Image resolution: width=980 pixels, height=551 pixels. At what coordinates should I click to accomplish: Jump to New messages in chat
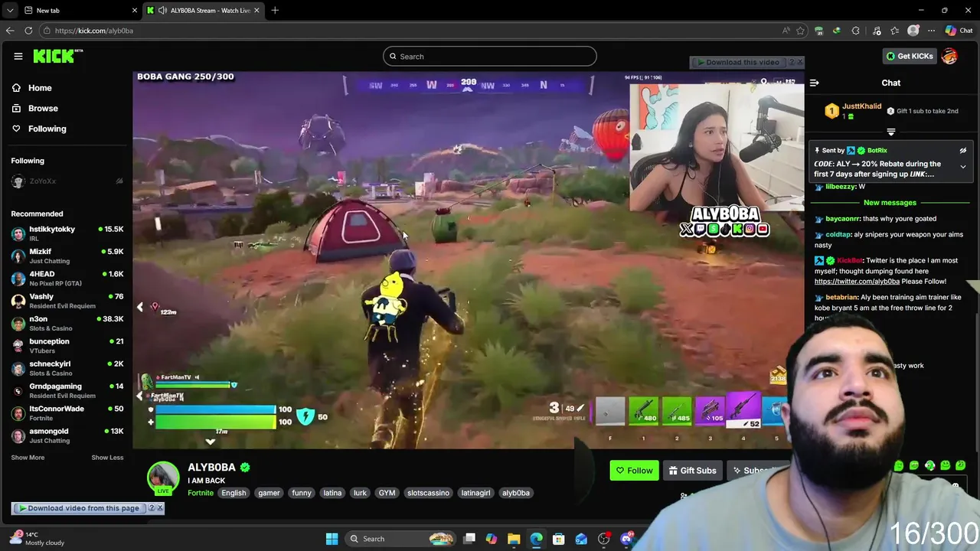tap(890, 203)
